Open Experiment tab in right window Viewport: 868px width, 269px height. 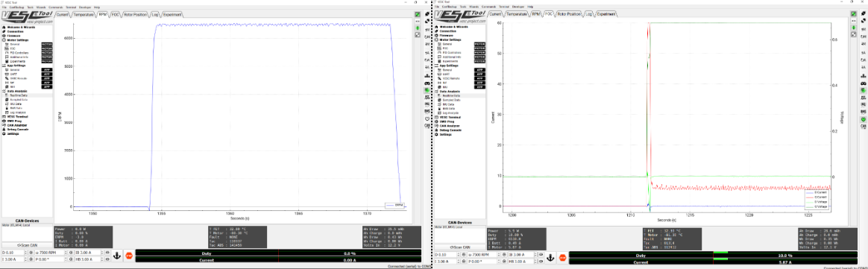(x=606, y=14)
